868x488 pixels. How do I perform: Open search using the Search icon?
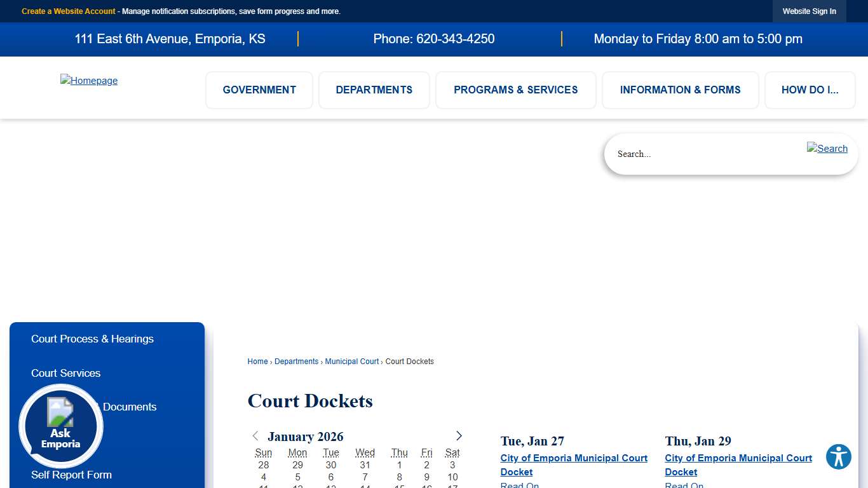click(x=827, y=149)
